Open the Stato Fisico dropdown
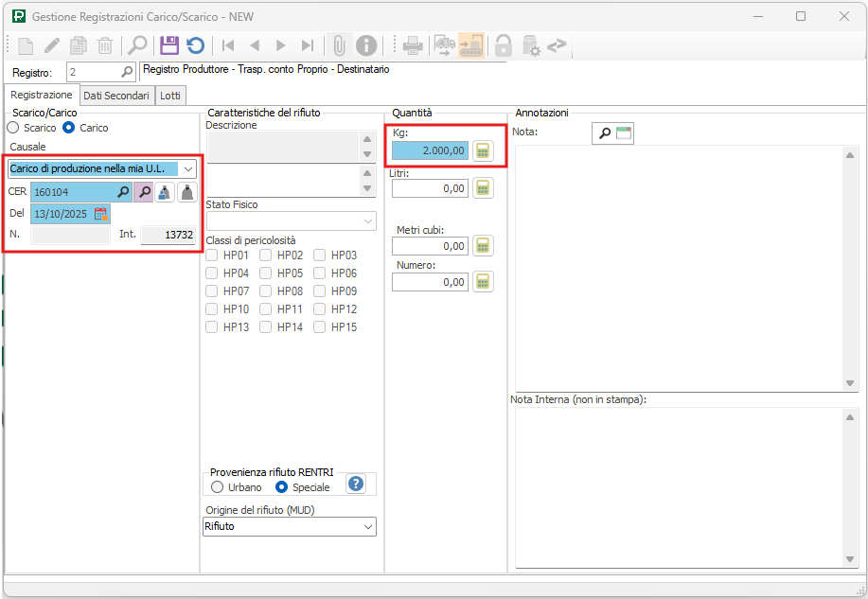Viewport: 868px width, 599px height. coord(368,220)
